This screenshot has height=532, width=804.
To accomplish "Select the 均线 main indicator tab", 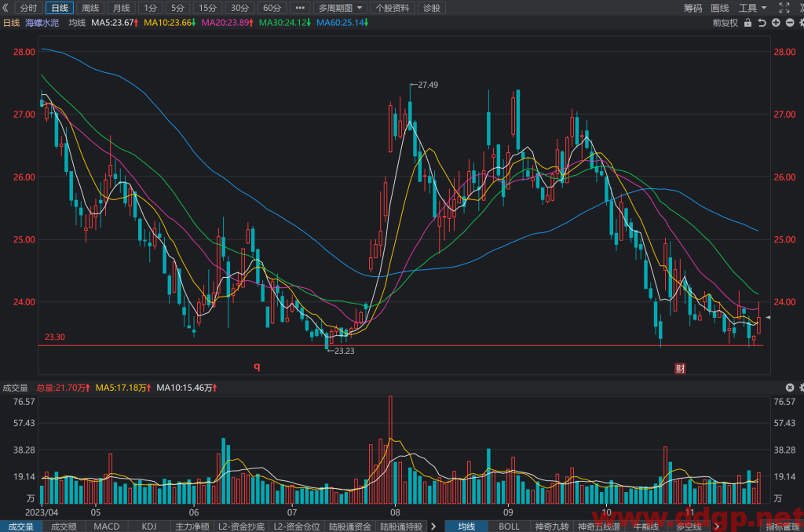I will point(466,527).
